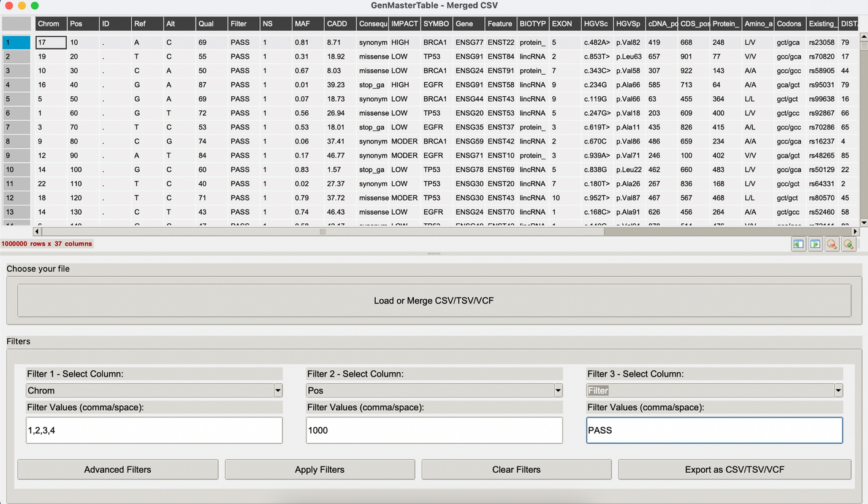Select row header number 7 in the table

[x=16, y=127]
